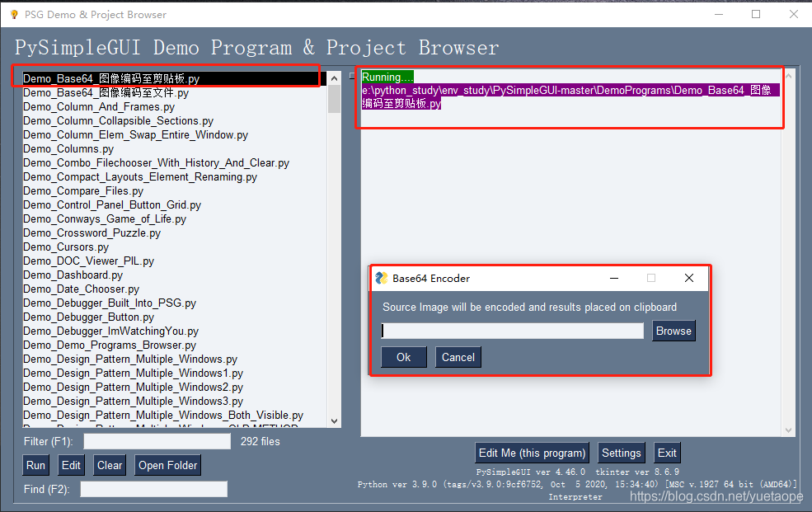Select Demo_Design_Pattern_Multiple_Windows1.py
812x512 pixels.
tap(175, 373)
